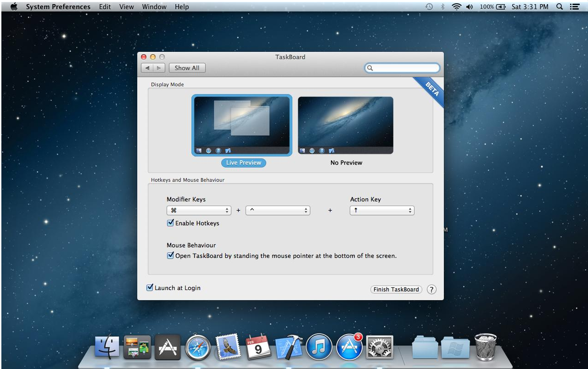588x369 pixels.
Task: Open Safari from the Dock
Action: coord(198,347)
